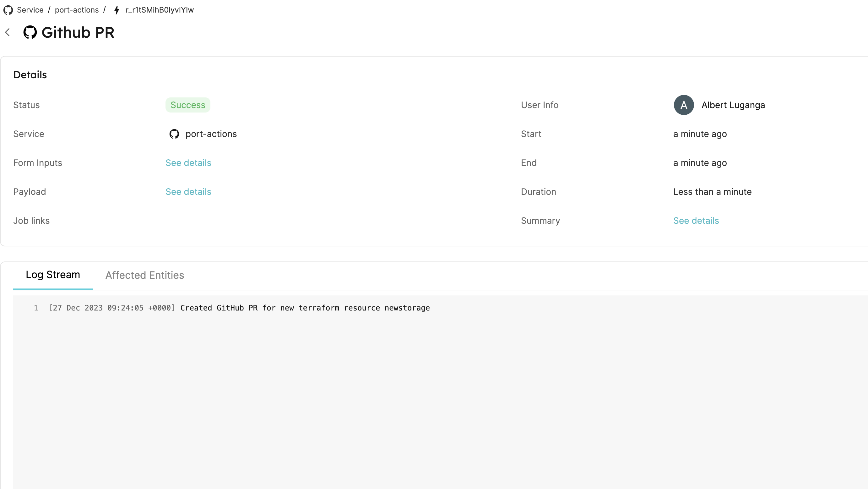
Task: Click the GitHub icon next to port-actions service
Action: tap(174, 134)
